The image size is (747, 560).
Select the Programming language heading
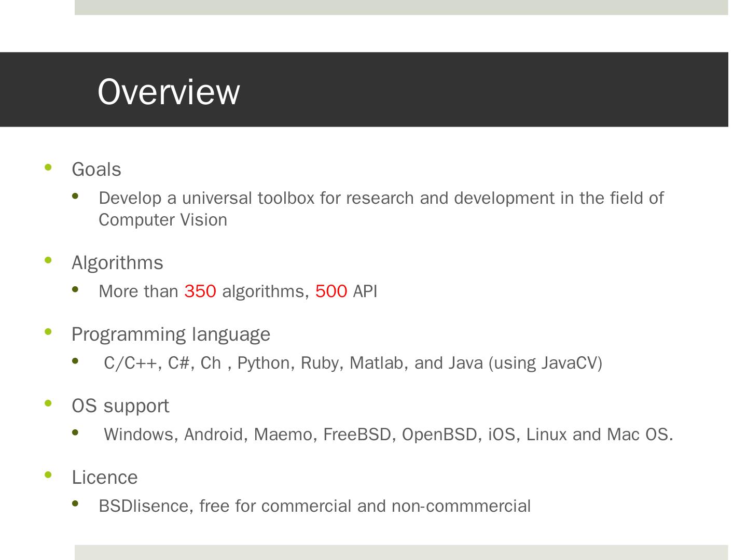point(171,334)
